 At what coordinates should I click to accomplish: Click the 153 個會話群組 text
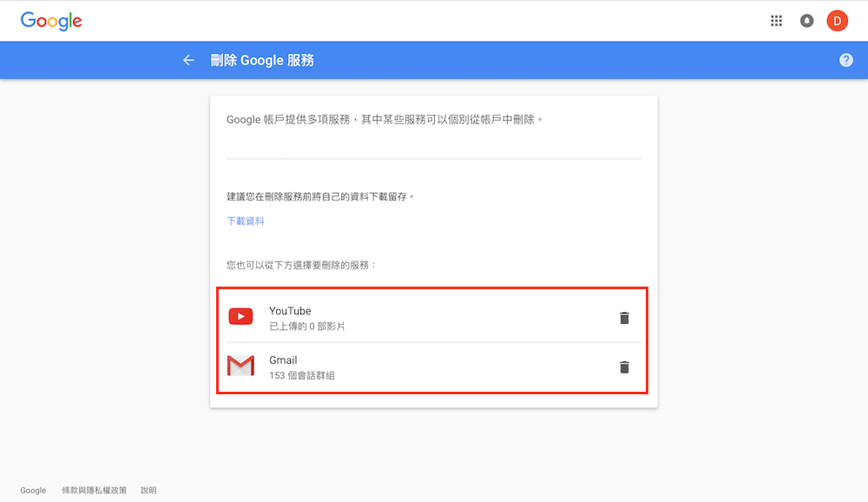(302, 376)
